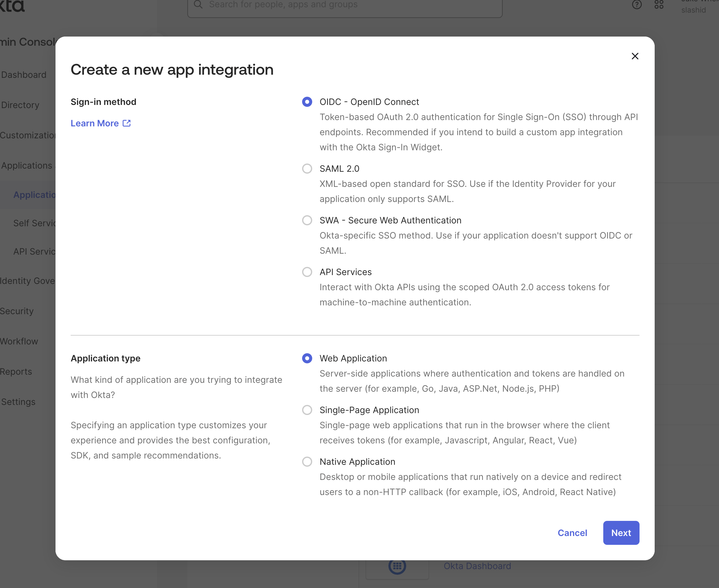719x588 pixels.
Task: Open Reports section in the sidebar
Action: coord(16,372)
